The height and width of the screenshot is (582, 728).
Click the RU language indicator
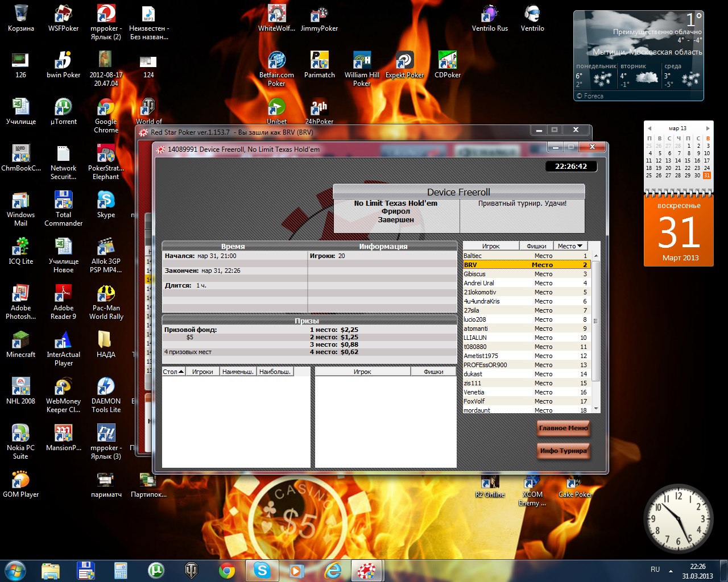tap(655, 569)
